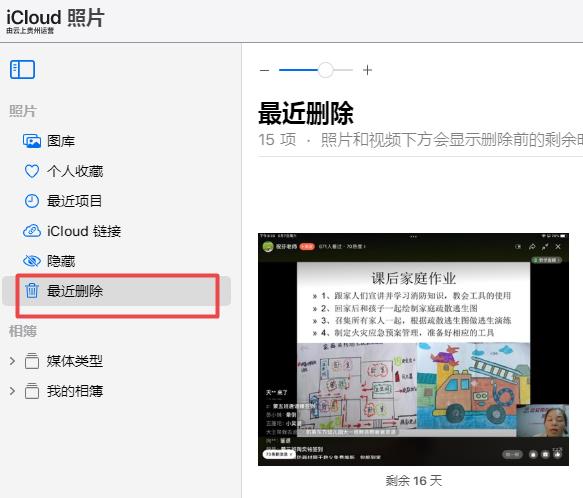
Task: Click the heart icon for 个人收藏
Action: pos(32,171)
